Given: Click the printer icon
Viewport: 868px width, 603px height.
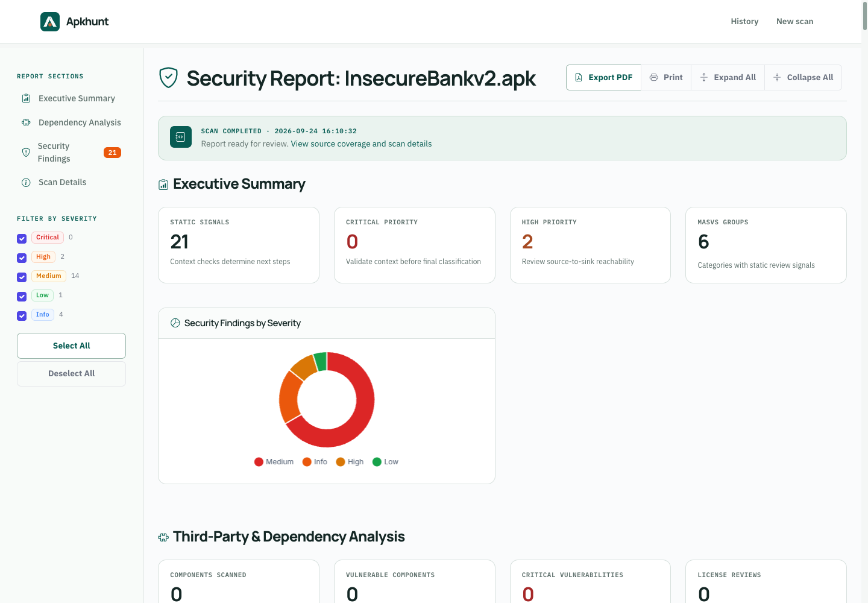Looking at the screenshot, I should point(653,77).
